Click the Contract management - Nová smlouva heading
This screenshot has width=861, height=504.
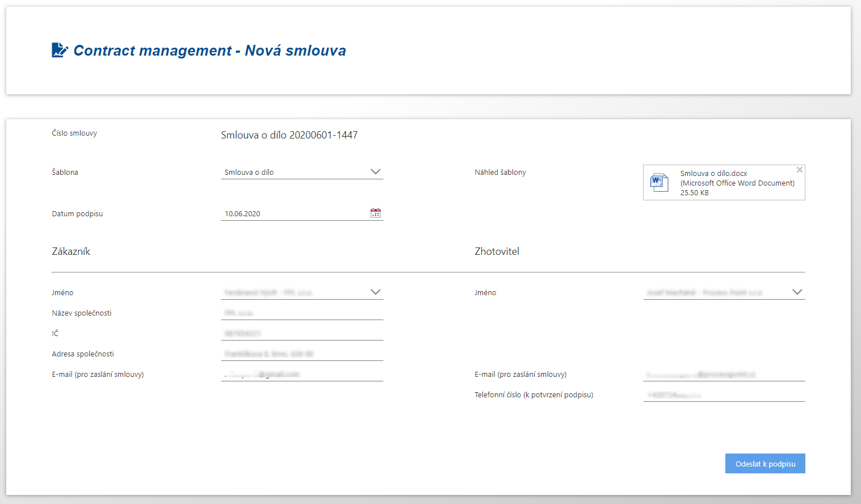[209, 51]
